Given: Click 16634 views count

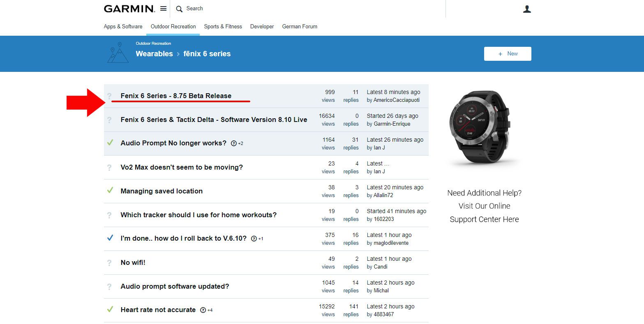Looking at the screenshot, I should point(327,116).
